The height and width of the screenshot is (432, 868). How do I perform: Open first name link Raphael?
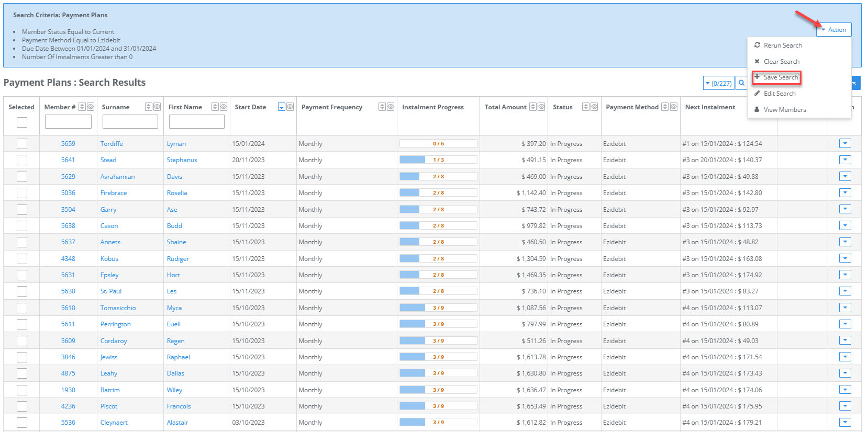pyautogui.click(x=178, y=357)
